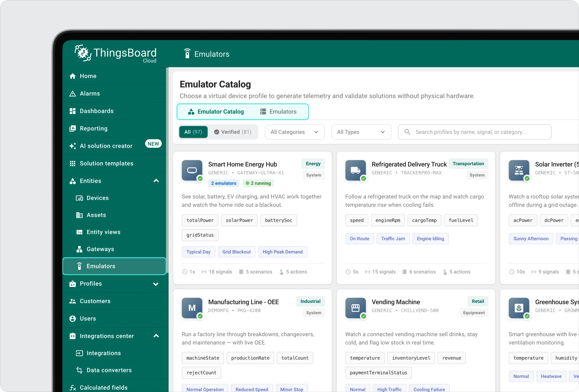Switch to the Emulators tab
The height and width of the screenshot is (392, 579).
pos(278,112)
